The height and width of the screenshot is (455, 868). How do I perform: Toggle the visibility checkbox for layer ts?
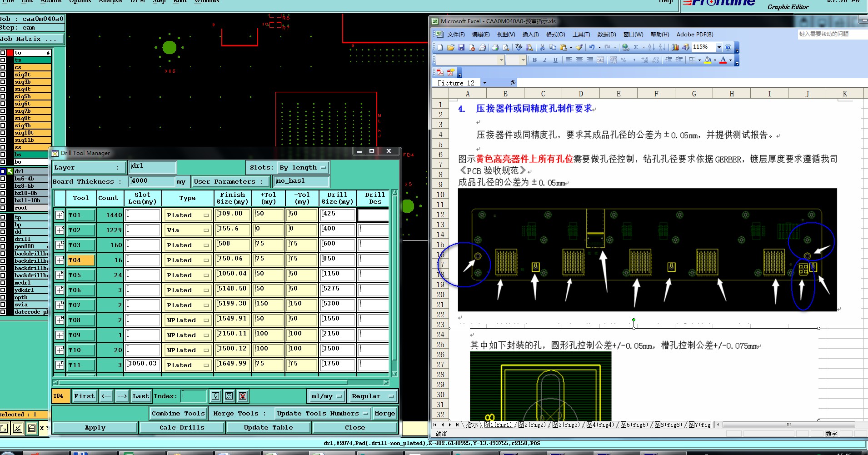3,60
